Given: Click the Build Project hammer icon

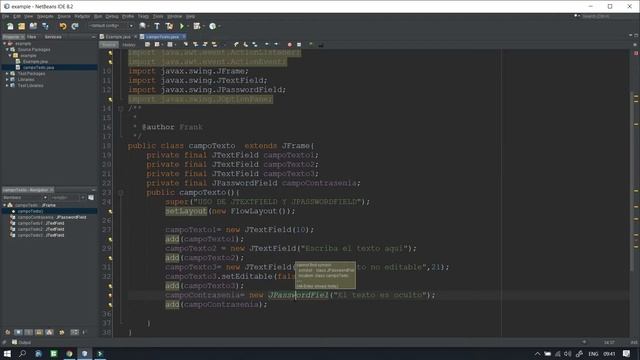Looking at the screenshot, I should coord(157,26).
